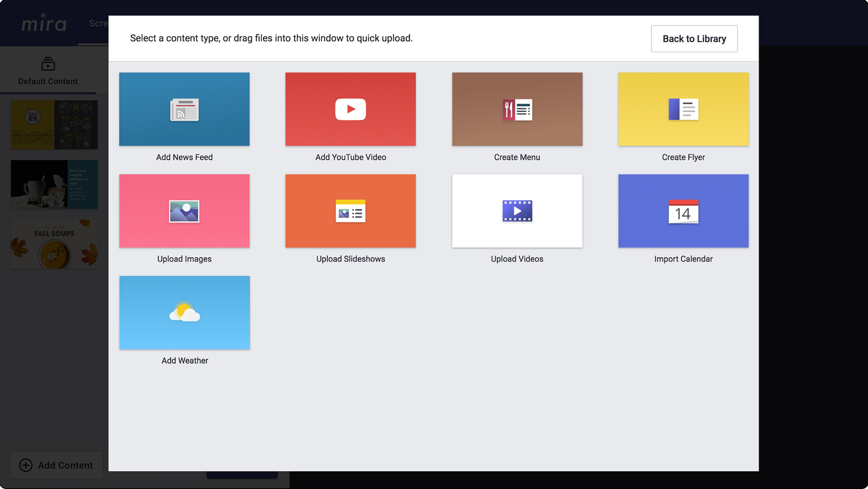Choose the Create Flyer icon
The height and width of the screenshot is (489, 868).
(683, 109)
